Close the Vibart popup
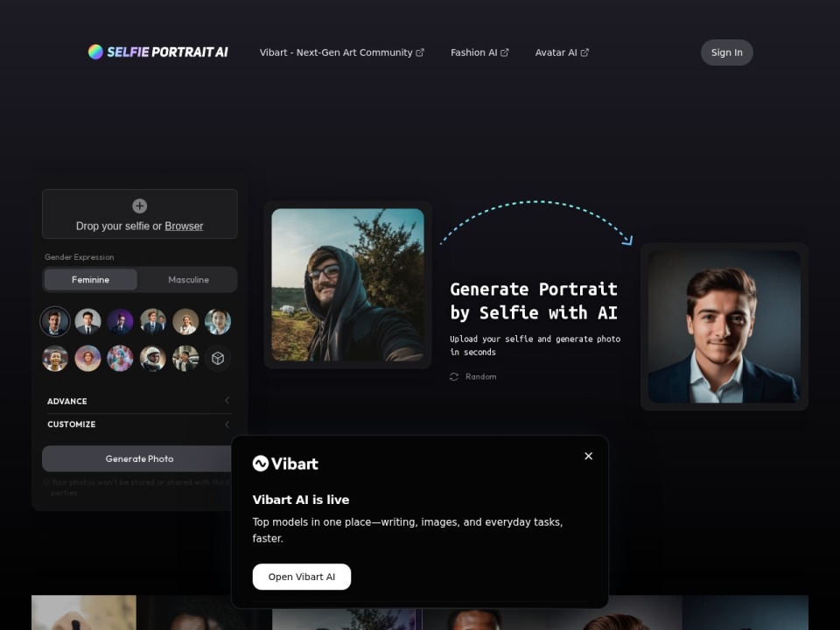This screenshot has width=840, height=630. pyautogui.click(x=588, y=456)
